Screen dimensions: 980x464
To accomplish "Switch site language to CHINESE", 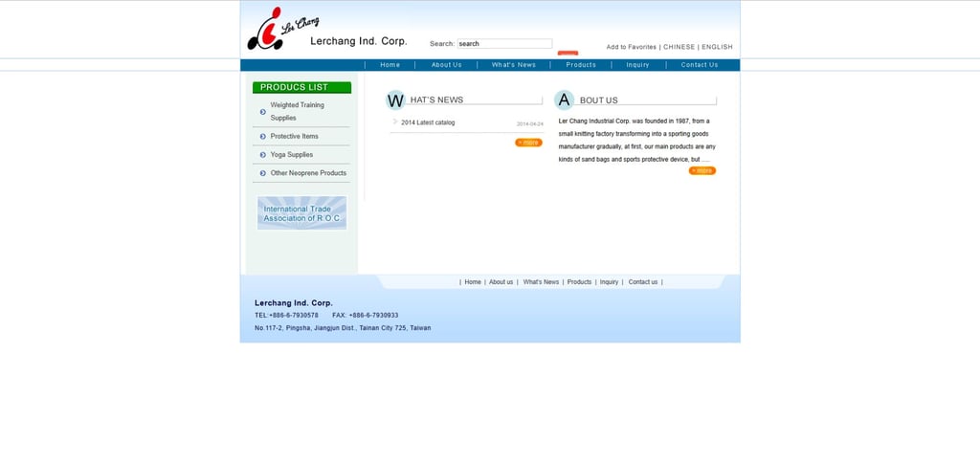I will tap(679, 47).
